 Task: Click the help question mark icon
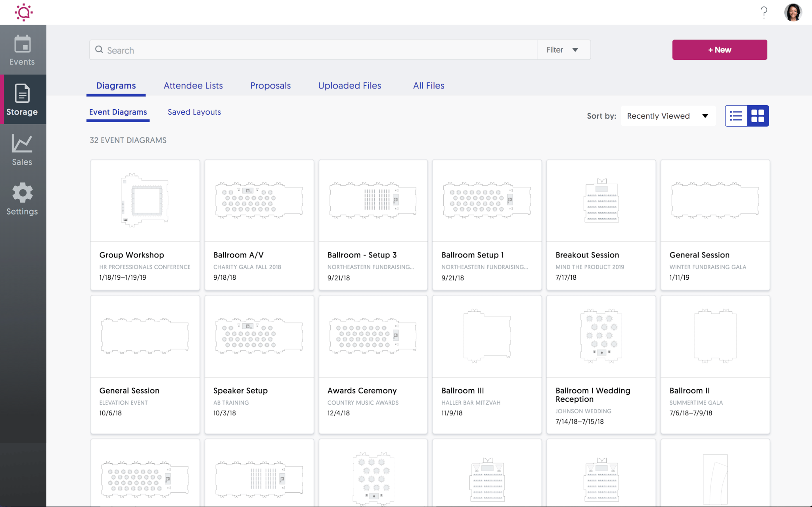[x=763, y=12]
